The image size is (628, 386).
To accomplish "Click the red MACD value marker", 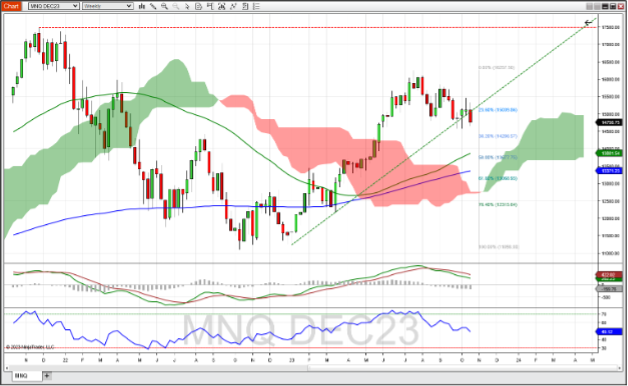I will [x=610, y=275].
